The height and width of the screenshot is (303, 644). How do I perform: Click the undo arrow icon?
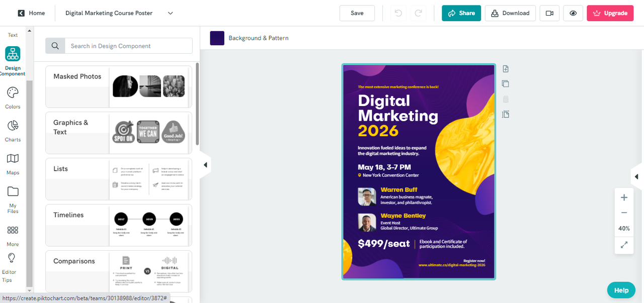click(x=398, y=13)
